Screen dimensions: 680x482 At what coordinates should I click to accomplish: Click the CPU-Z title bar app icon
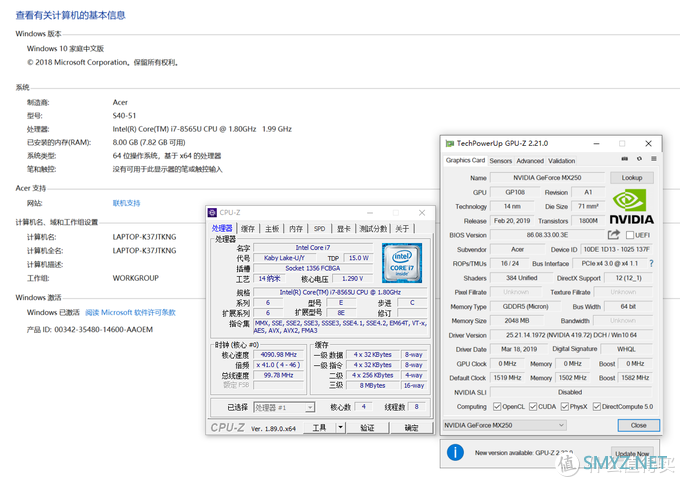[212, 213]
